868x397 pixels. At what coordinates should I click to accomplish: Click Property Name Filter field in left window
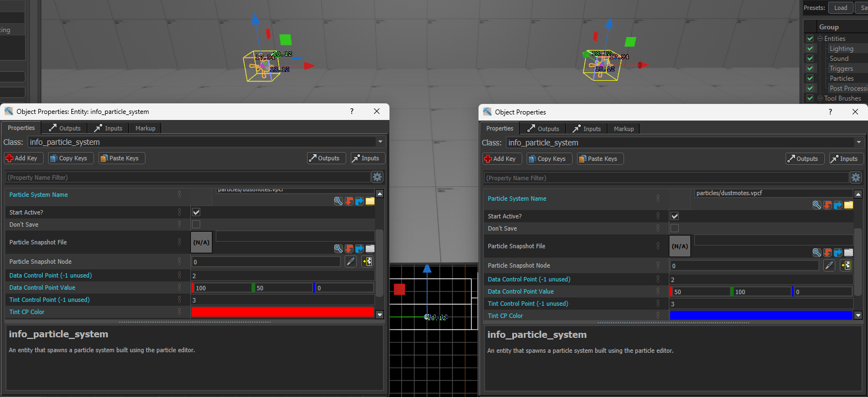188,177
